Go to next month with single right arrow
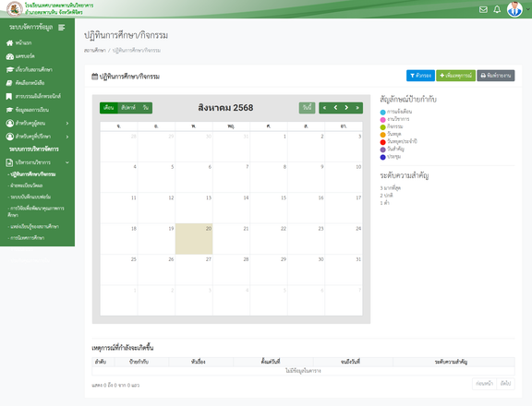This screenshot has width=532, height=406. (x=346, y=108)
